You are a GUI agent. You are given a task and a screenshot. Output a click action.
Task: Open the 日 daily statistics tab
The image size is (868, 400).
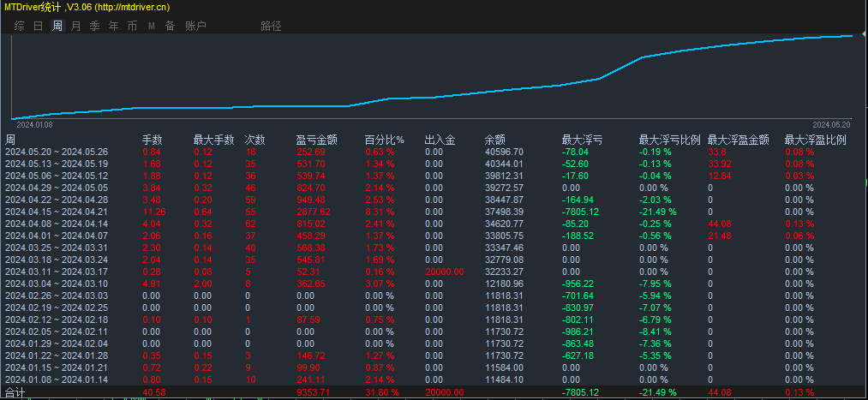(x=39, y=26)
